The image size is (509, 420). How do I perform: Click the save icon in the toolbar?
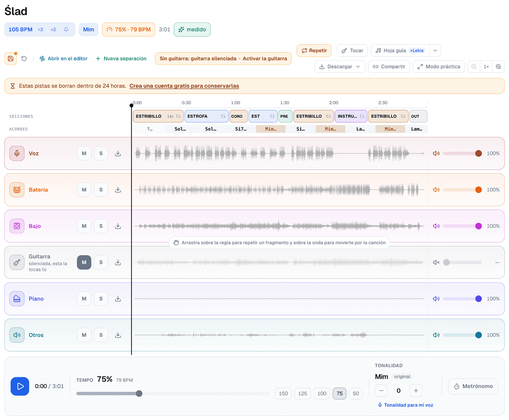coord(11,58)
